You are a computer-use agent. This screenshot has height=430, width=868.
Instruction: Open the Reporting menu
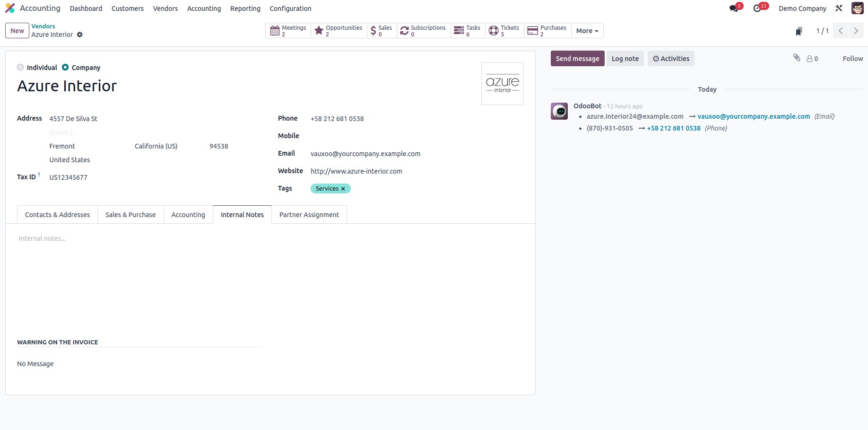point(245,9)
